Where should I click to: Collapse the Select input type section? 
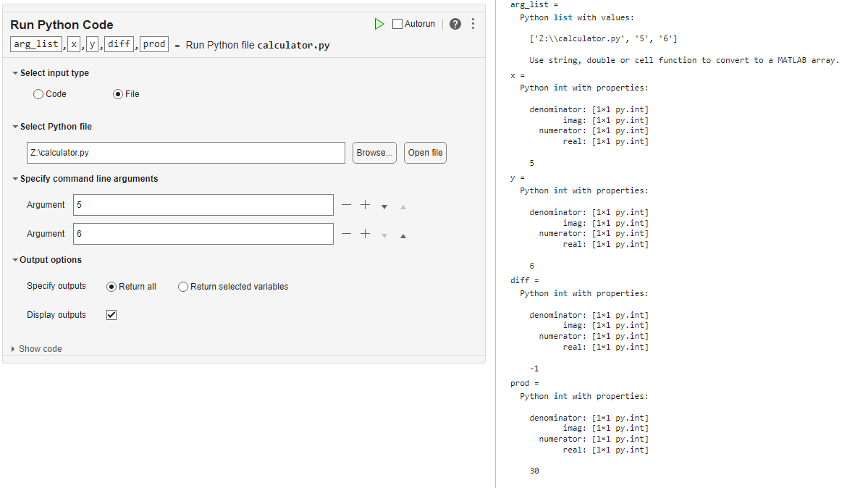[15, 73]
